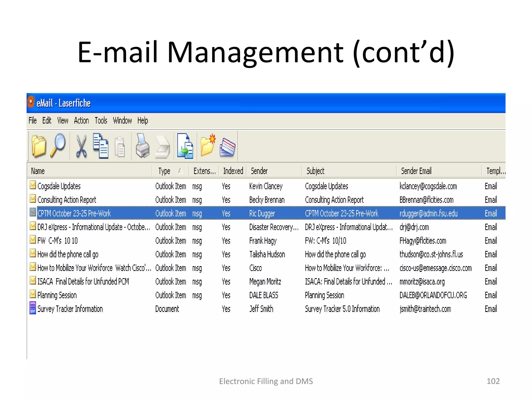Image resolution: width=532 pixels, height=399 pixels.
Task: Click email rdugger@admin.fsu.edu
Action: 428,214
